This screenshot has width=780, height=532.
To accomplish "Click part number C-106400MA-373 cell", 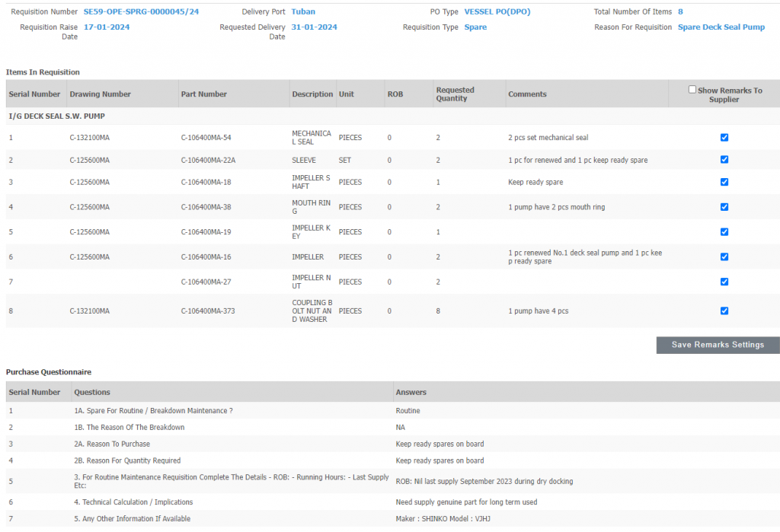I will pos(208,311).
